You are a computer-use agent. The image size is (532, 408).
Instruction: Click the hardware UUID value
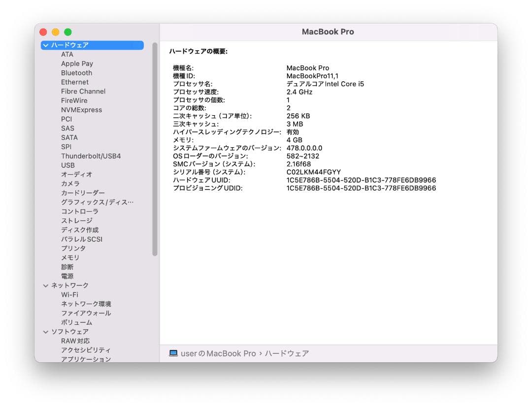click(361, 180)
